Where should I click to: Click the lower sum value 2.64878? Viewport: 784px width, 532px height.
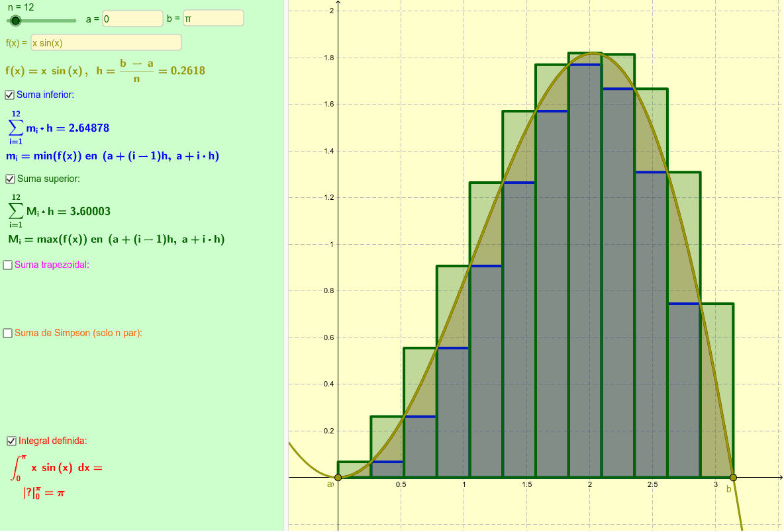point(89,128)
